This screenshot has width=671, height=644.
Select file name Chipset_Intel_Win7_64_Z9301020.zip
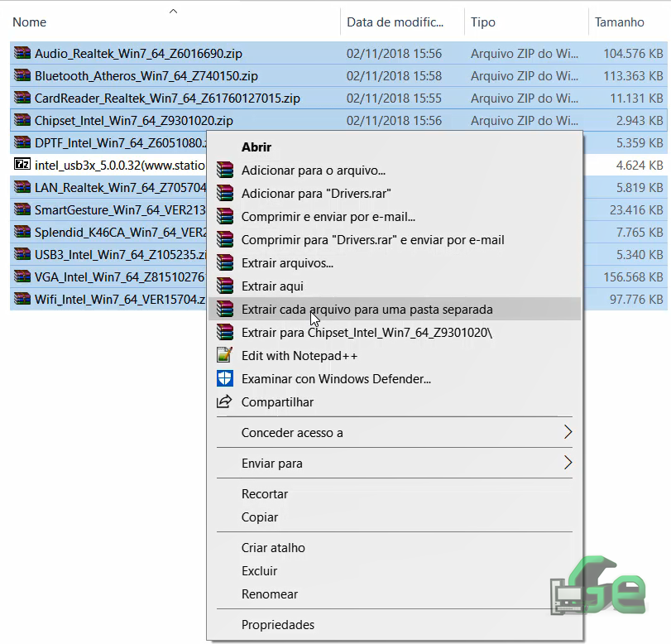pyautogui.click(x=134, y=120)
